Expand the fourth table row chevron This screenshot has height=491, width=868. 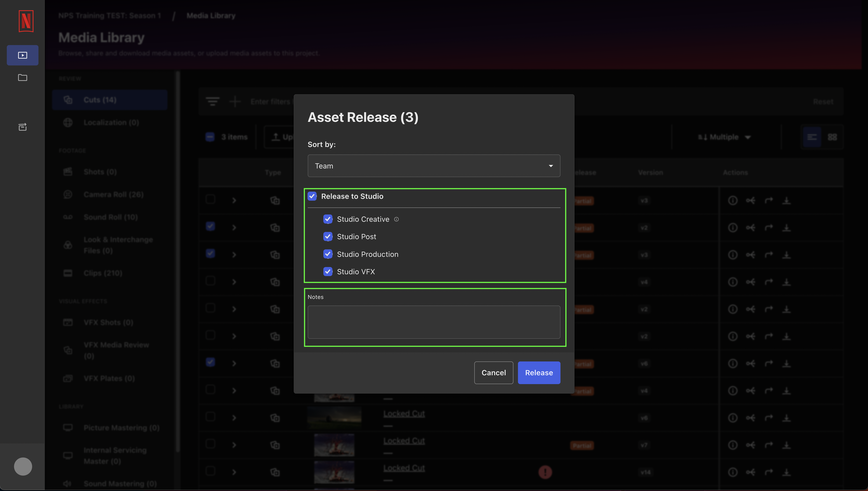234,282
